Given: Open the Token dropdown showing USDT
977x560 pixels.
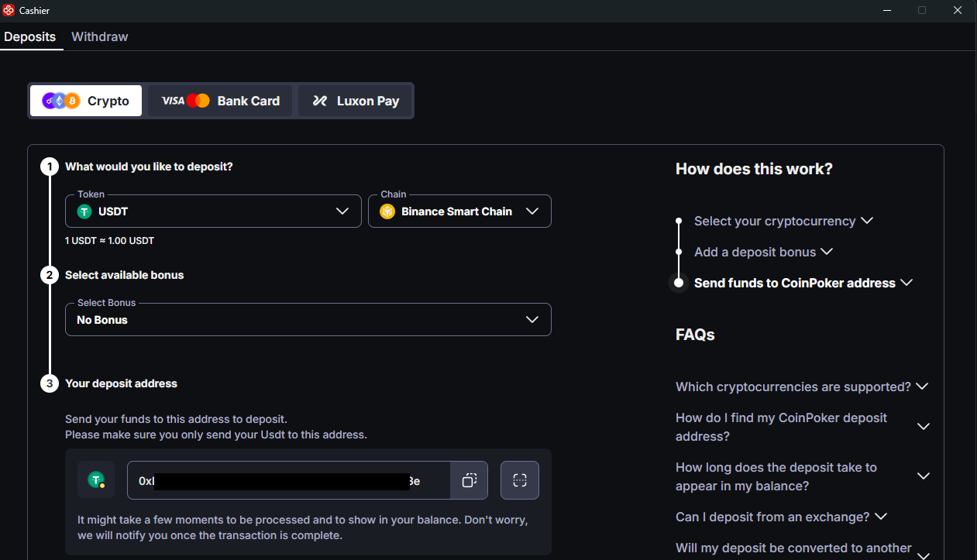Looking at the screenshot, I should point(213,211).
